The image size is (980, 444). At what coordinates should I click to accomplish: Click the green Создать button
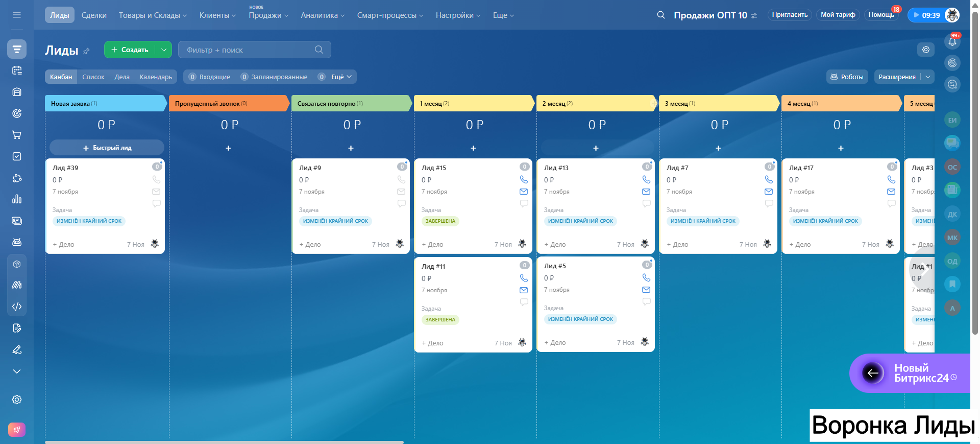point(130,50)
